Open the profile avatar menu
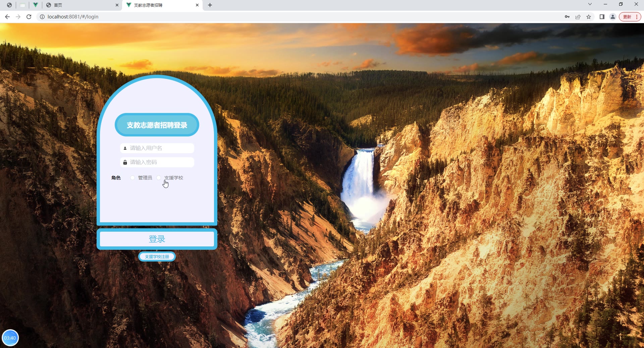The width and height of the screenshot is (644, 348). click(x=613, y=17)
